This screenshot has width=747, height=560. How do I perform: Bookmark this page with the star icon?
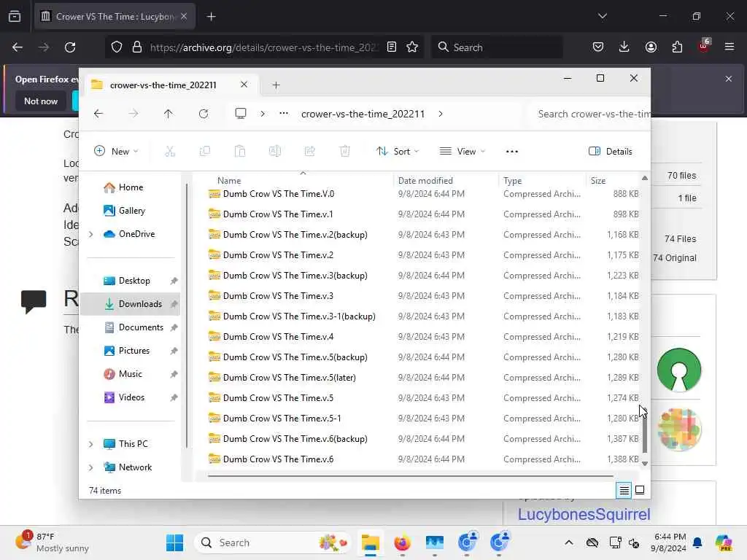[412, 47]
